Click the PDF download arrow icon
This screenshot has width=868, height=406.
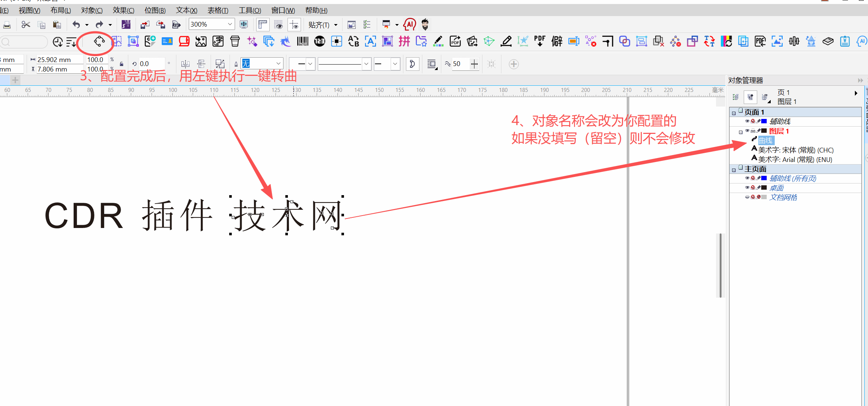tap(540, 42)
